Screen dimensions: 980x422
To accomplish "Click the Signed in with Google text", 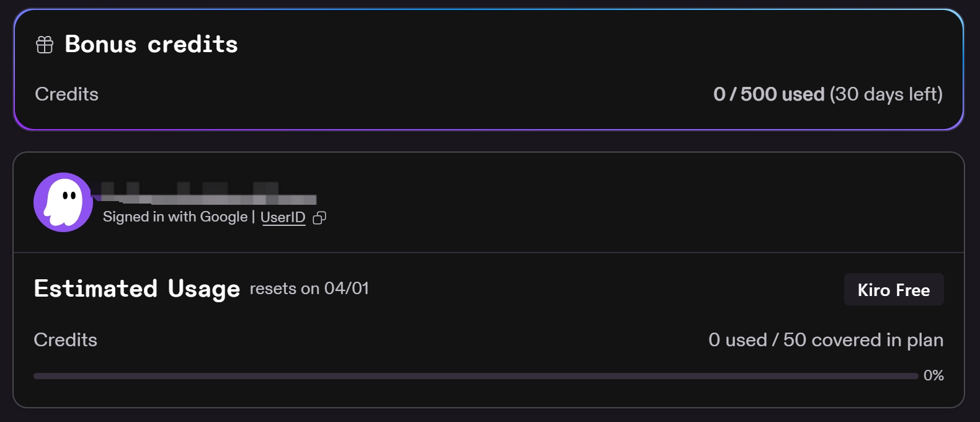I will point(175,217).
